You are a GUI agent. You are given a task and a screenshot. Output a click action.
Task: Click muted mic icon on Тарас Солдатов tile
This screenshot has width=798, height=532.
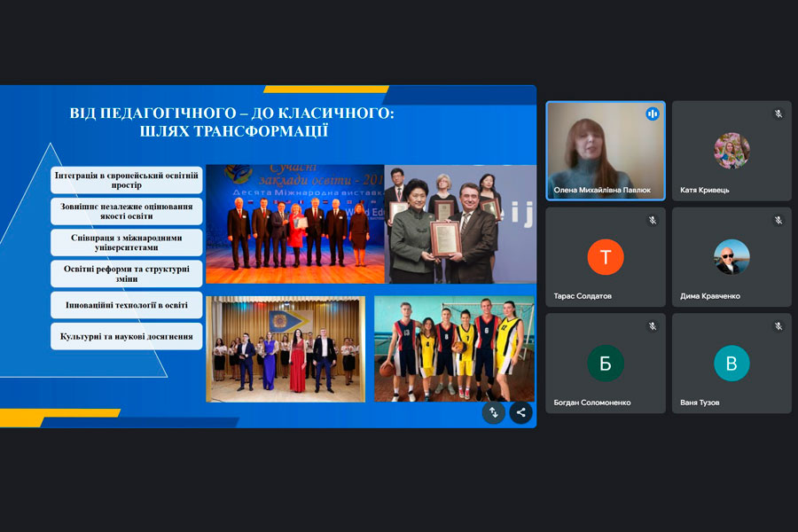tap(653, 221)
